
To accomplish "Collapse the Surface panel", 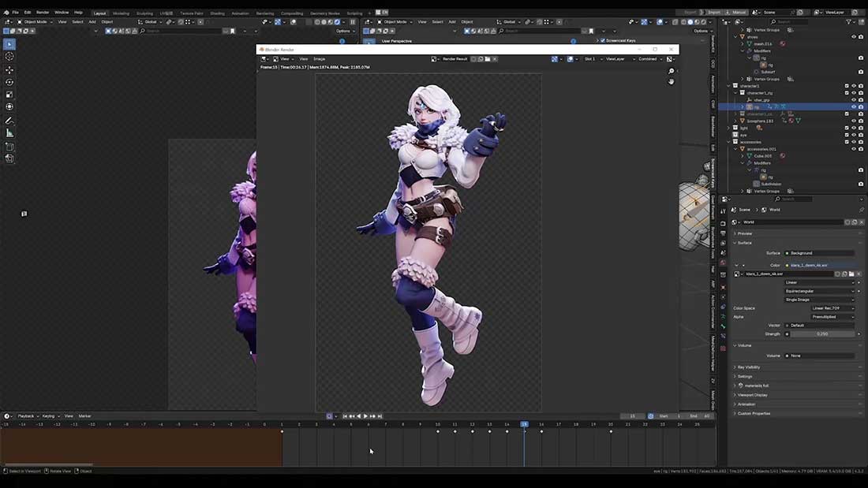I will (x=744, y=243).
